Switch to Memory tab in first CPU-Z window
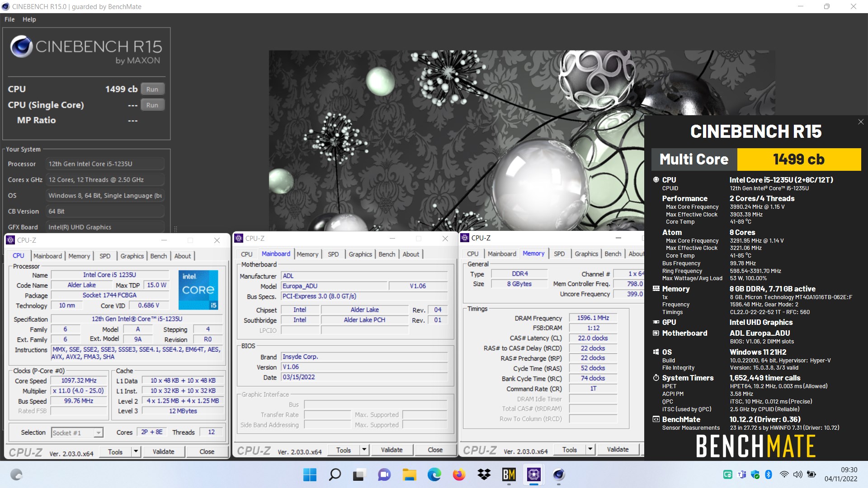The image size is (868, 488). click(79, 256)
